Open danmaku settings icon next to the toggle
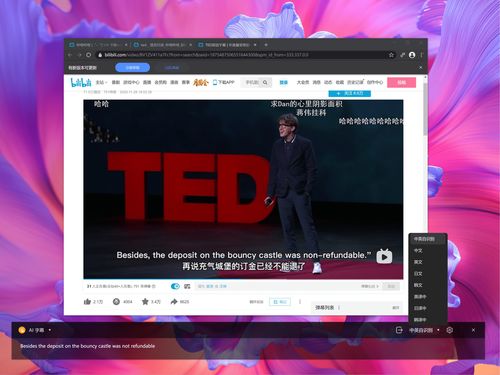The image size is (500, 375). pos(187,286)
